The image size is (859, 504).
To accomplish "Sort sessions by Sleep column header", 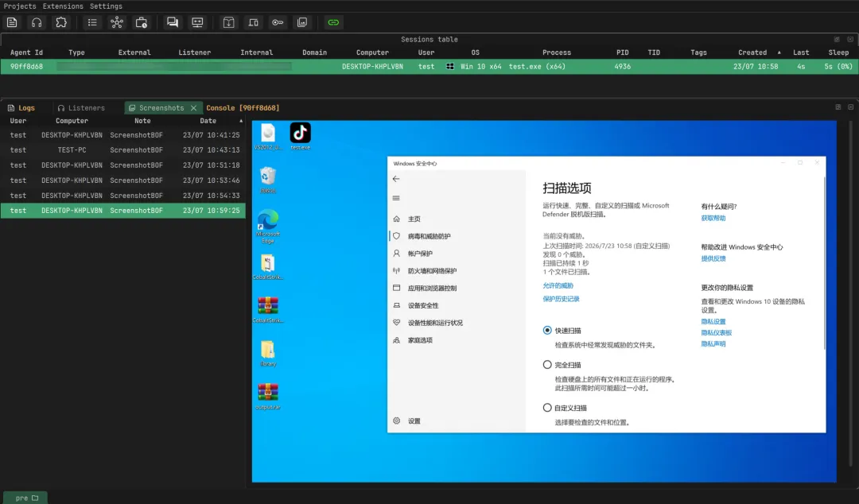I will (x=838, y=52).
